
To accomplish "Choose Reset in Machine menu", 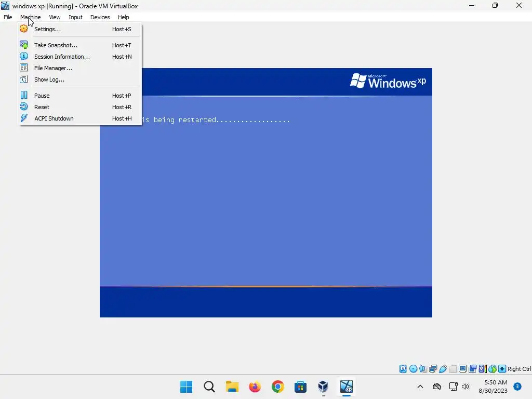I will click(x=79, y=107).
